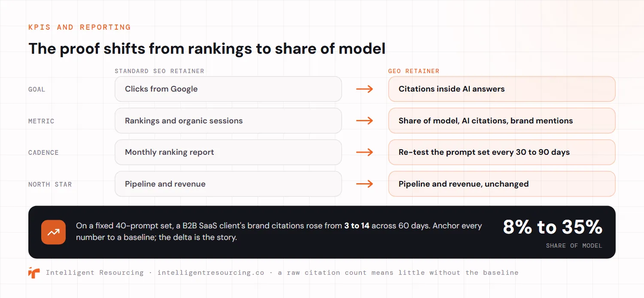644x298 pixels.
Task: Click the 'KPIS AND REPORTING' heading label
Action: (79, 27)
